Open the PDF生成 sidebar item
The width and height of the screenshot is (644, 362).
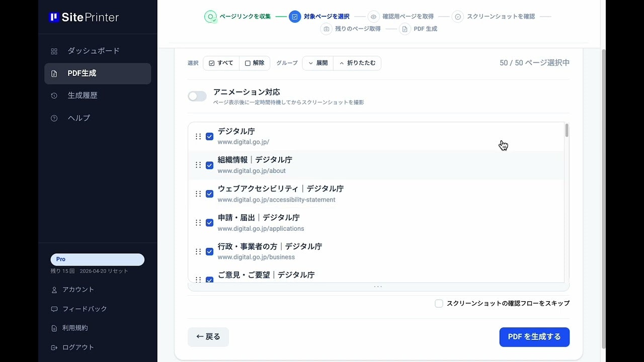98,73
